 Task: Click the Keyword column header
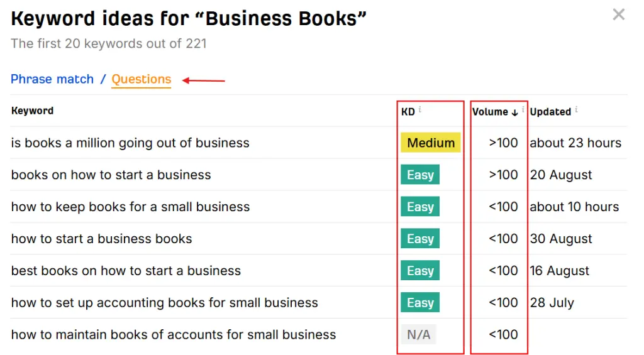[x=32, y=111]
